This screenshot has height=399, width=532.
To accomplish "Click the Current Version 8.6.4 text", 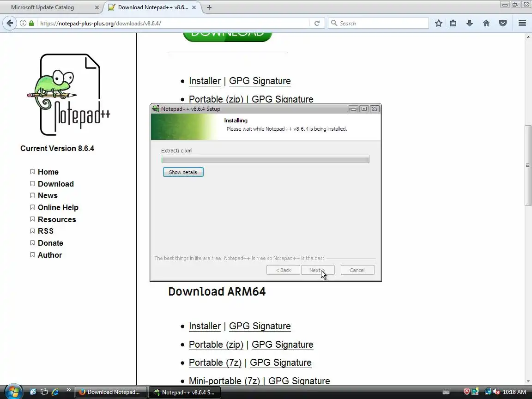I will click(57, 149).
